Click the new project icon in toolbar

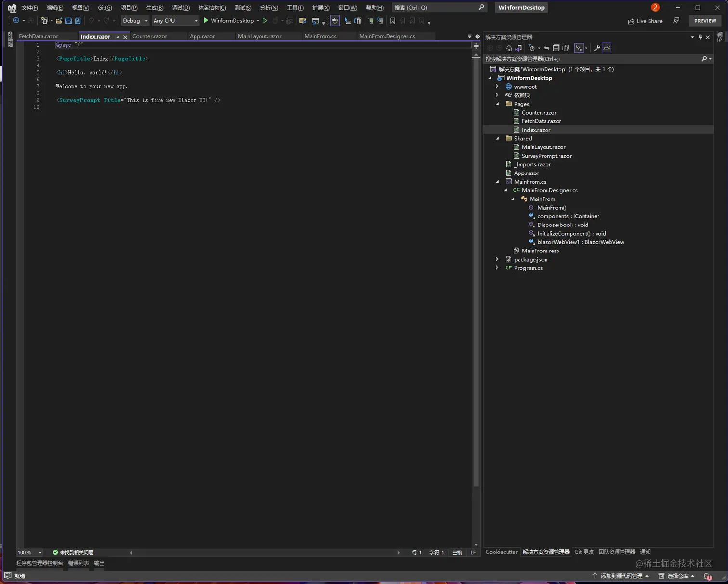(x=44, y=21)
